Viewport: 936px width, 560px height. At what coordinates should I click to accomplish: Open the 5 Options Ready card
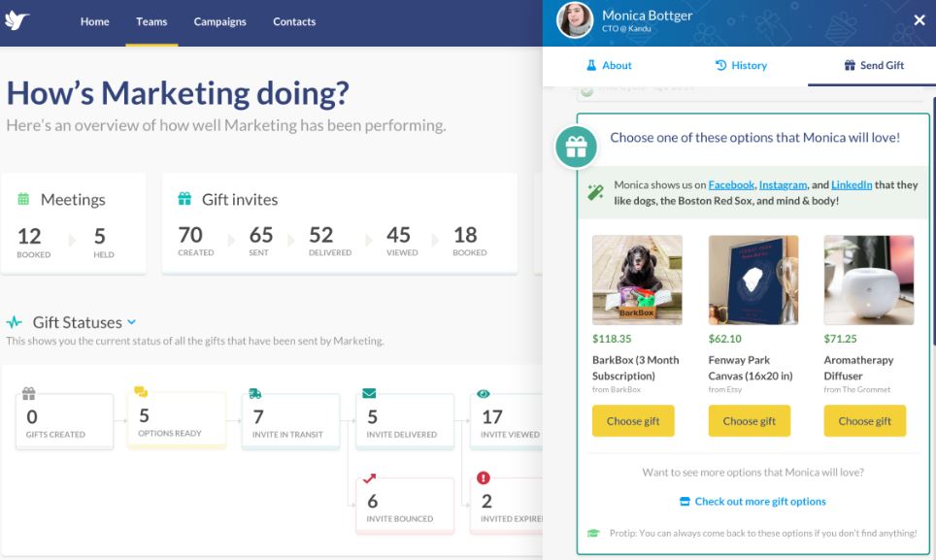[177, 420]
